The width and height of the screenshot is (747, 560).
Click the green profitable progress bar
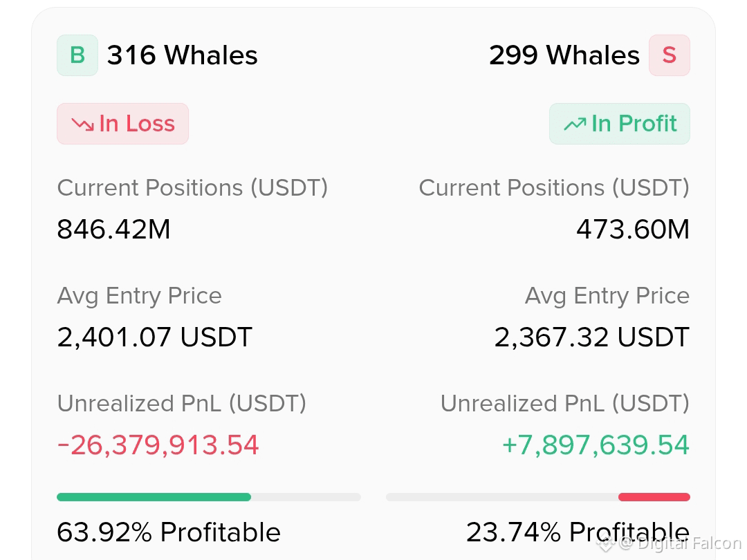pos(154,497)
